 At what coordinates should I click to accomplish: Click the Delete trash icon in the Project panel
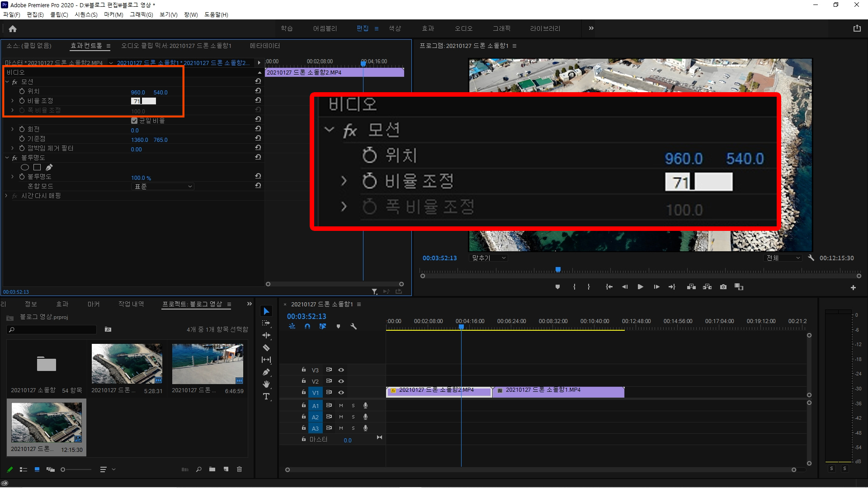point(239,469)
